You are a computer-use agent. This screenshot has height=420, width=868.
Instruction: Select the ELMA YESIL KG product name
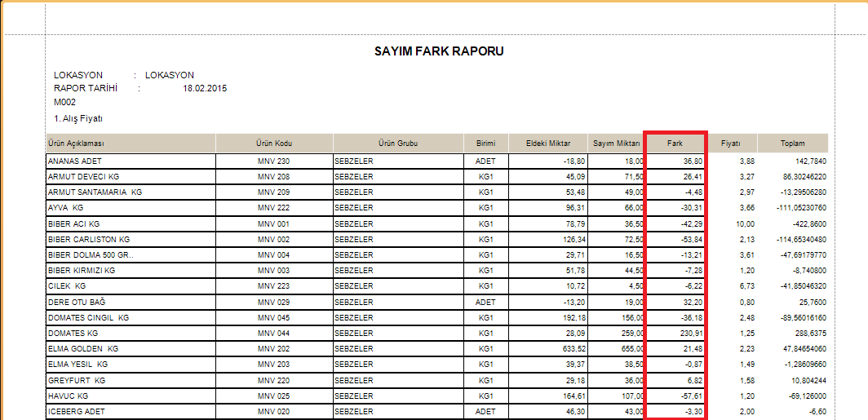coord(77,365)
